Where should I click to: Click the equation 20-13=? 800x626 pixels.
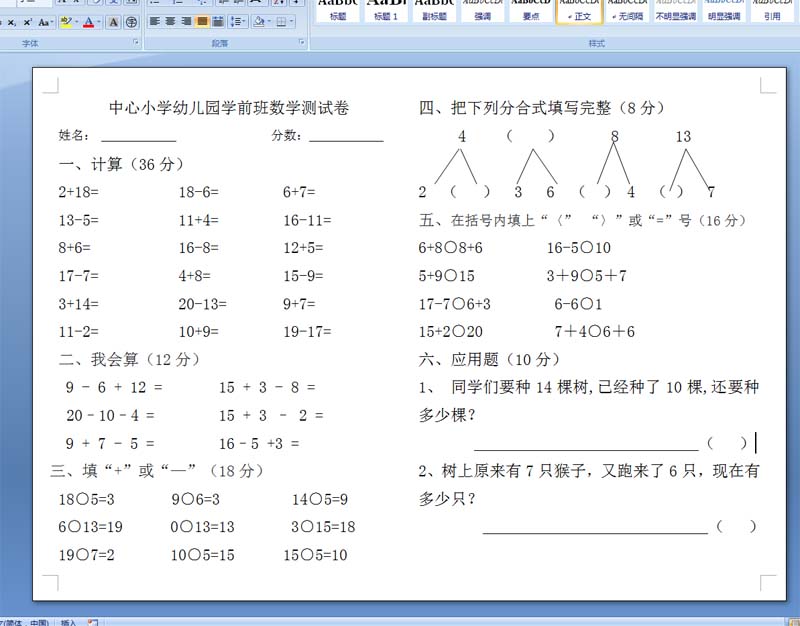203,304
